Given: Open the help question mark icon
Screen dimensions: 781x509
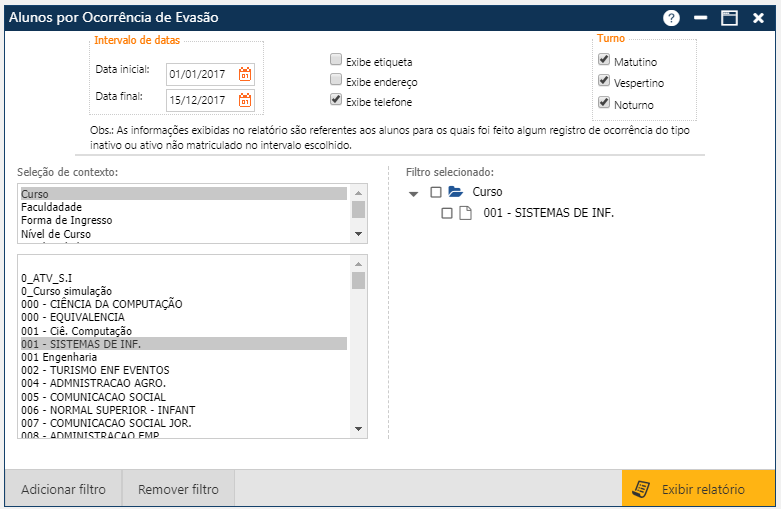Looking at the screenshot, I should (x=671, y=18).
